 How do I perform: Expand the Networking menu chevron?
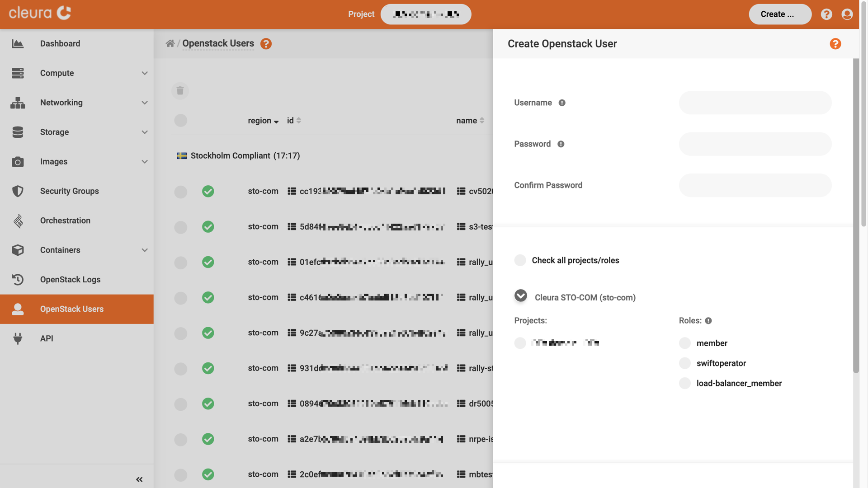(145, 103)
